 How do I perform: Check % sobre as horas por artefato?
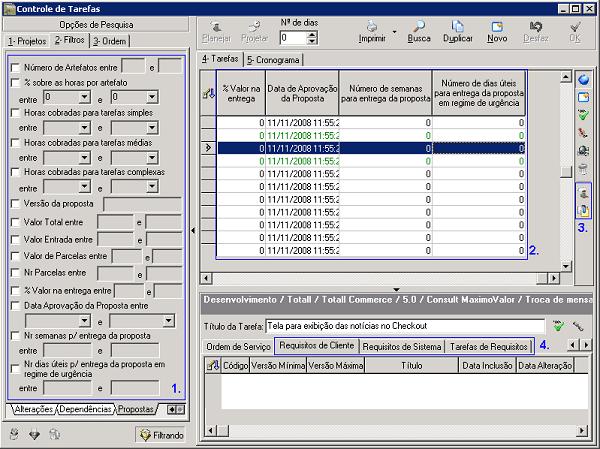click(15, 83)
